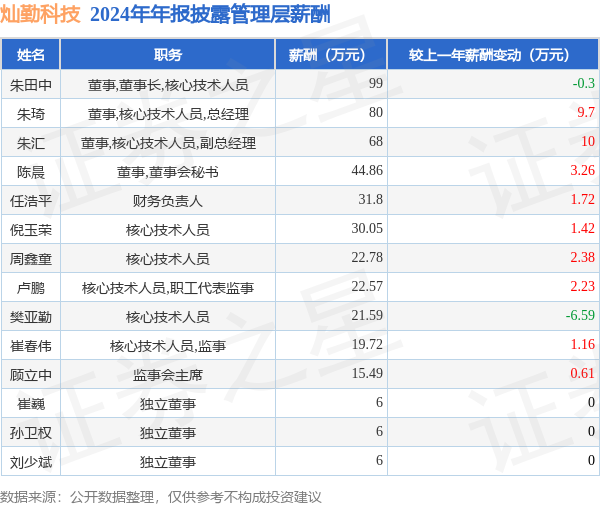Click change value 1.16
The width and height of the screenshot is (600, 506).
[x=582, y=344]
